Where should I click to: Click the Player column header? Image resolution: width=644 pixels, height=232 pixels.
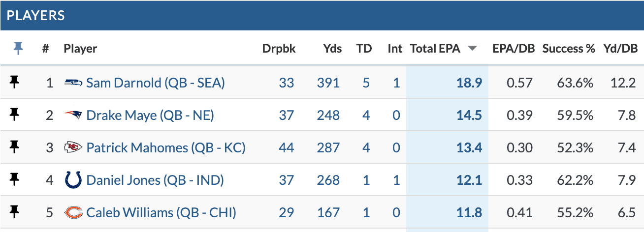click(80, 48)
